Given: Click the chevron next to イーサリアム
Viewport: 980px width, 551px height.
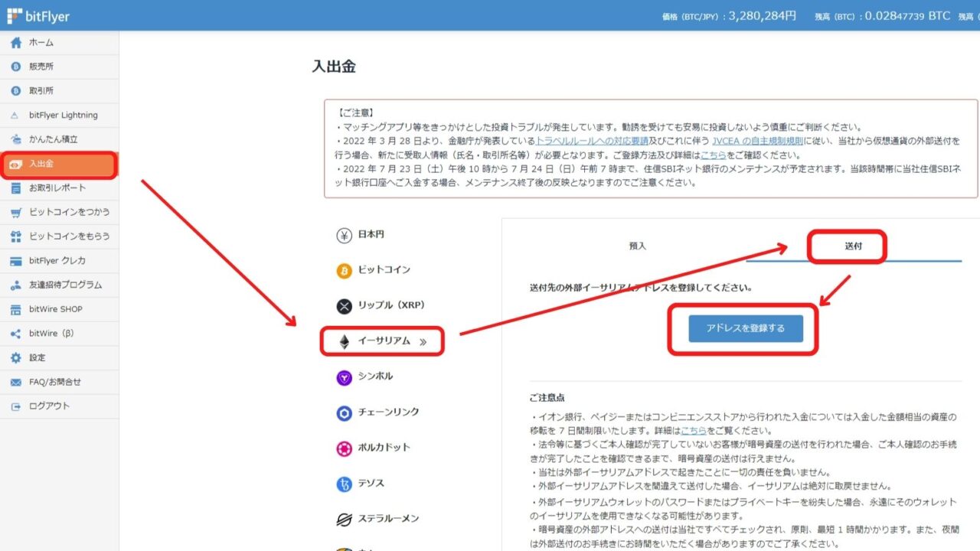Looking at the screenshot, I should coord(423,342).
